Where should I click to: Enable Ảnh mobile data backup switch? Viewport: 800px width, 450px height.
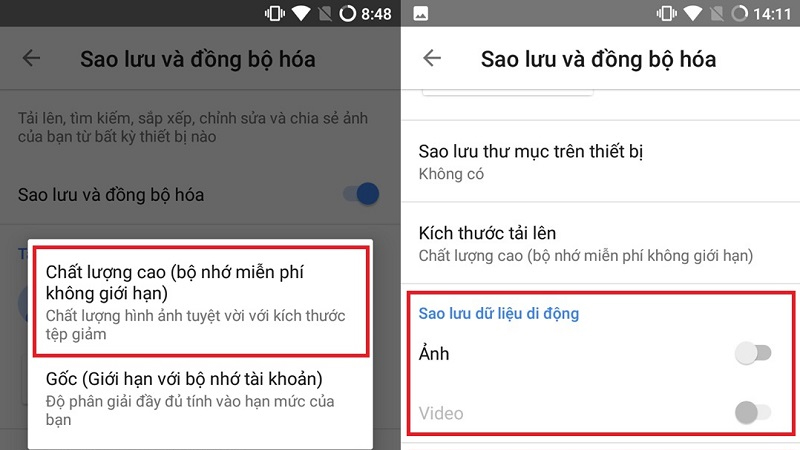(x=753, y=353)
